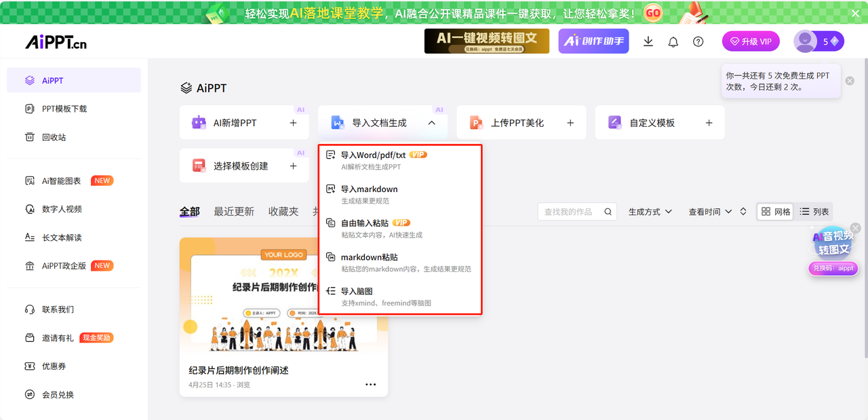
Task: Click the user avatar picture
Action: tap(805, 41)
